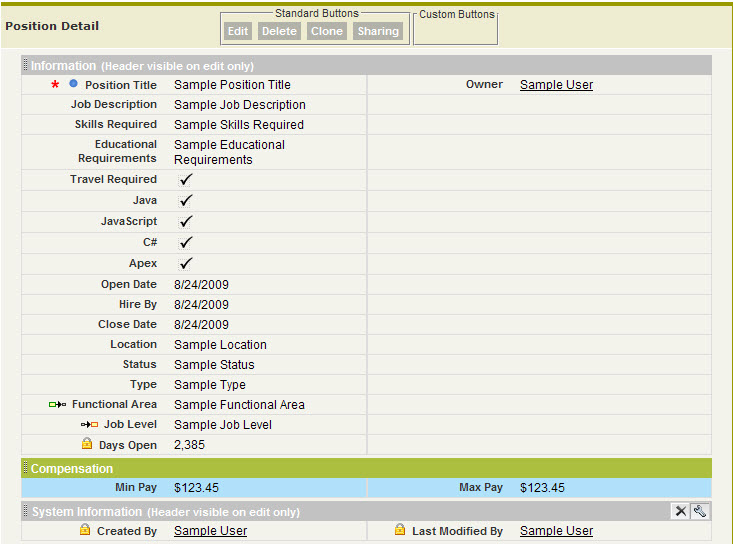Select the Close Date field label
The height and width of the screenshot is (544, 733).
tap(127, 324)
